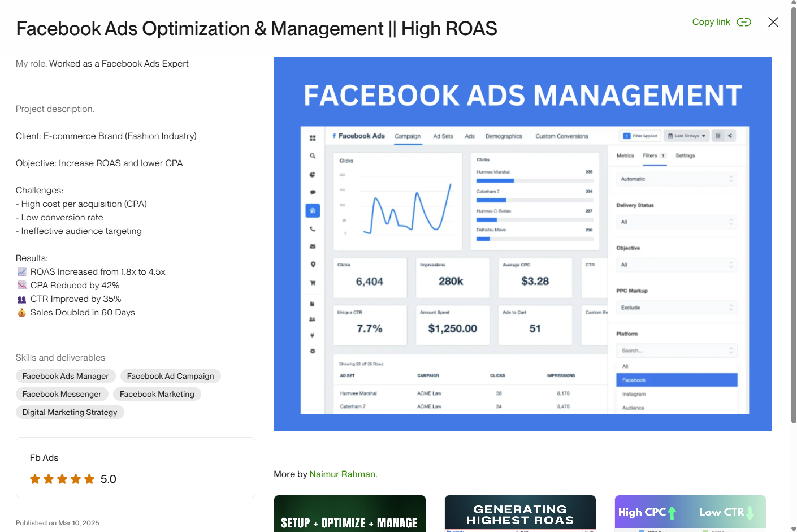Open the Last 30 days date dropdown
This screenshot has width=797, height=532.
coord(686,136)
